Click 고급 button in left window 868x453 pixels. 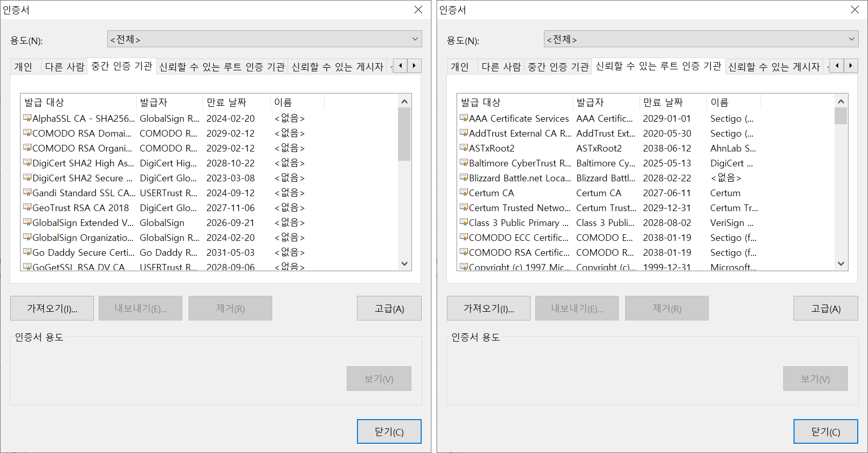[x=389, y=308]
